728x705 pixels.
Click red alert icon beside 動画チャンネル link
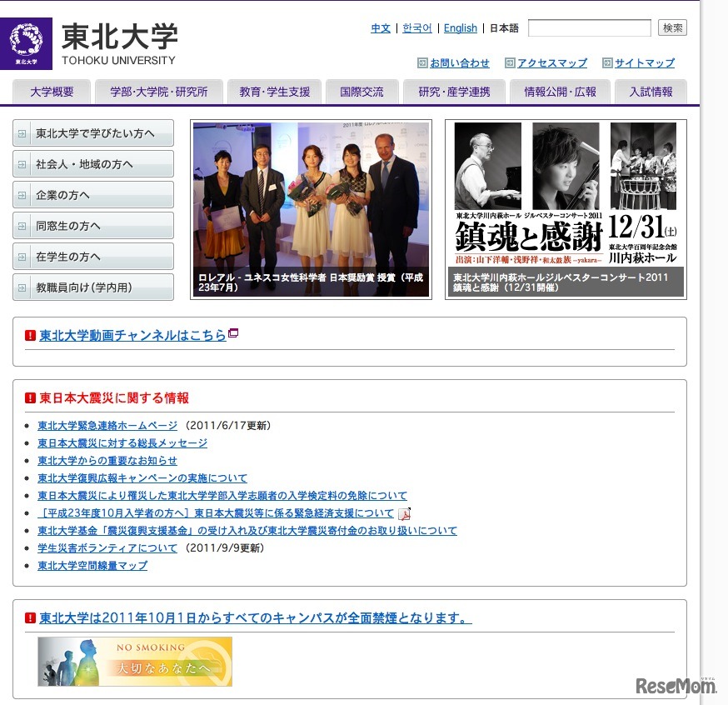coord(30,335)
